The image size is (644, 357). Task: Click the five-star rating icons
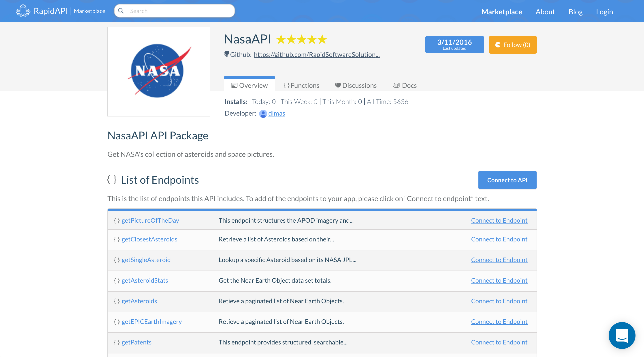(x=301, y=39)
